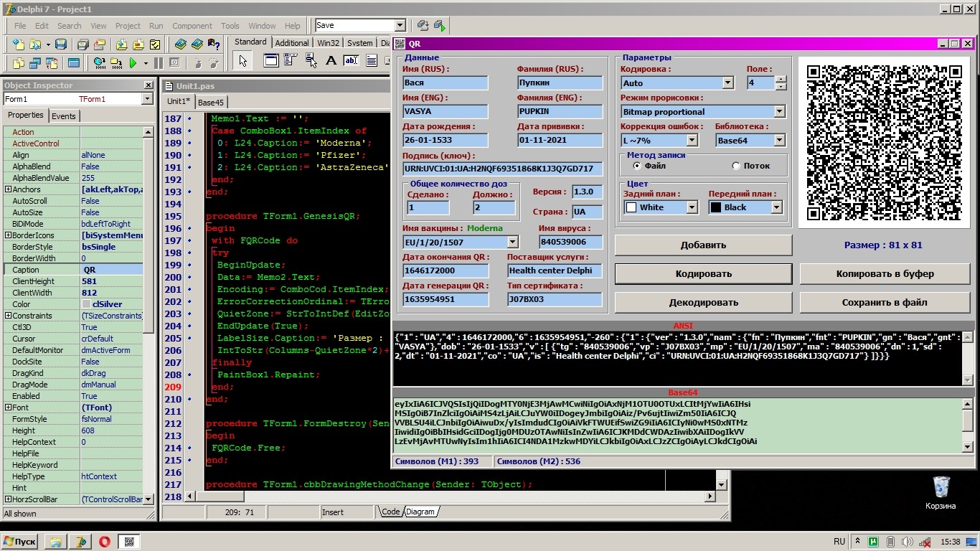Click the Save current desktop icon

coord(423,25)
